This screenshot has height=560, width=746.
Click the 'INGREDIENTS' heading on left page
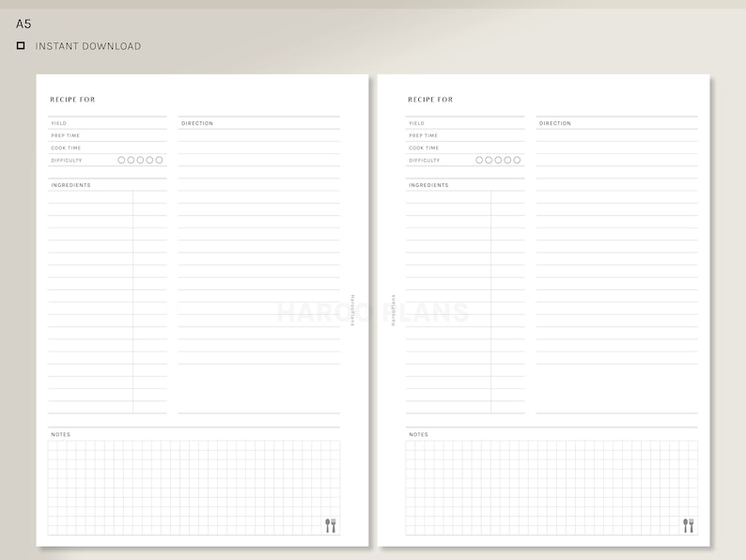coord(70,185)
